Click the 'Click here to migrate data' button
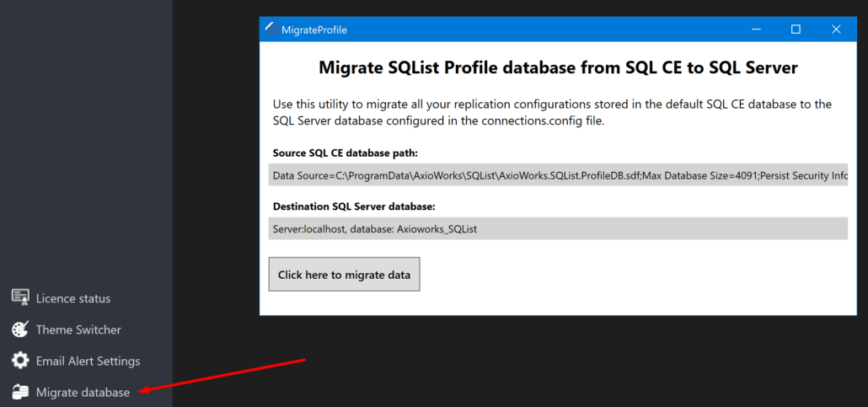 345,274
